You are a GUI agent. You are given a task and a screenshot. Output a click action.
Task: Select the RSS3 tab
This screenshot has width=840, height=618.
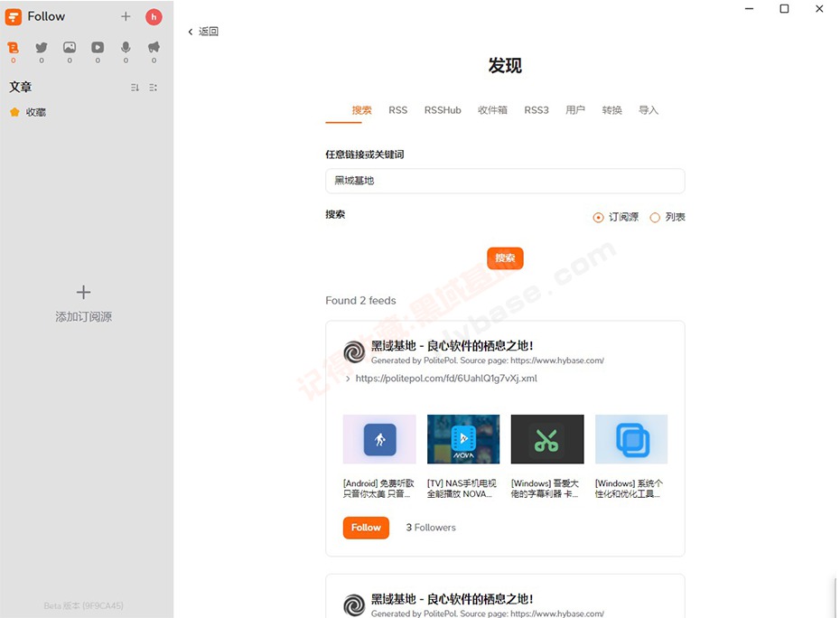pyautogui.click(x=537, y=110)
